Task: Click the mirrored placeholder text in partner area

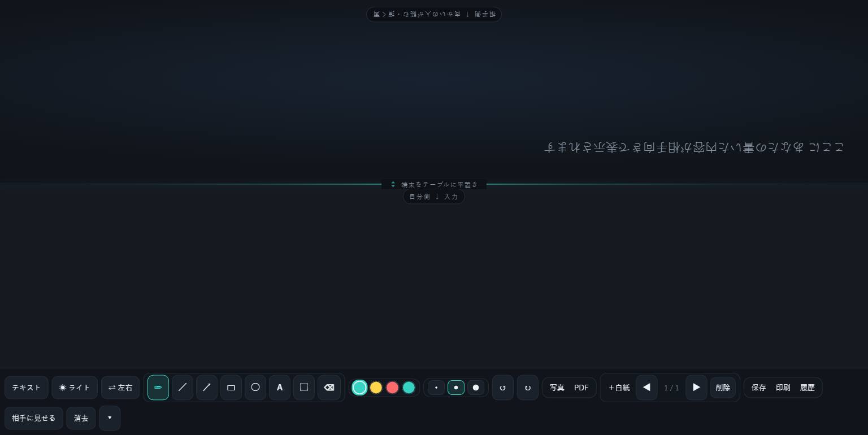Action: (693, 147)
